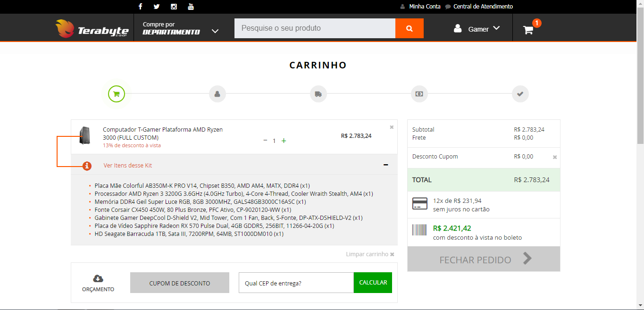Click the 12x de R$ 231,94 text

[x=457, y=201]
